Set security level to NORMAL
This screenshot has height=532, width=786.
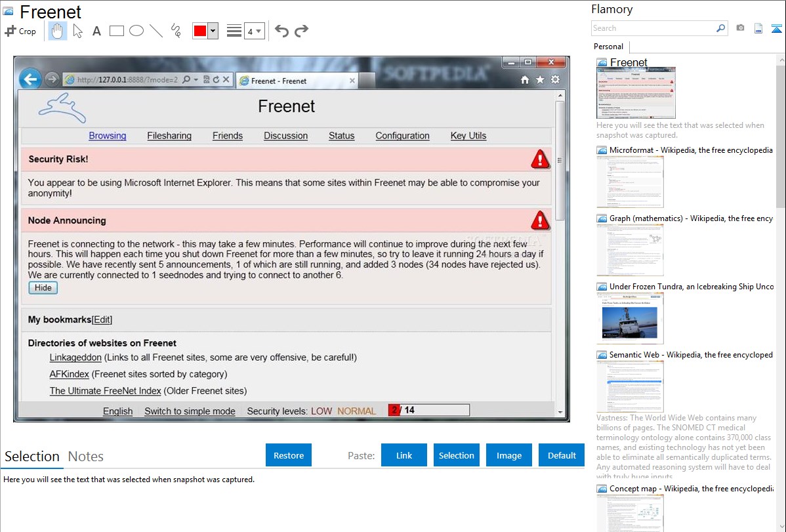(356, 411)
